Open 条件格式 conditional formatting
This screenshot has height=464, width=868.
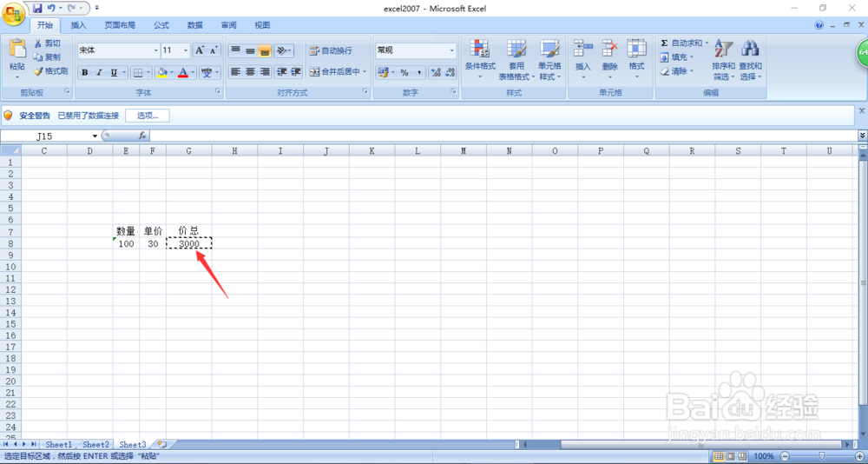480,59
